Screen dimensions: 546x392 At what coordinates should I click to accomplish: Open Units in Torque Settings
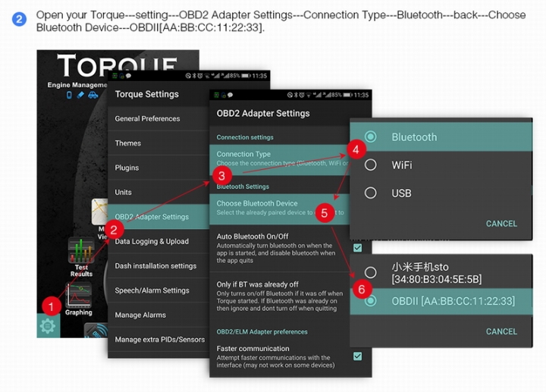tap(158, 192)
